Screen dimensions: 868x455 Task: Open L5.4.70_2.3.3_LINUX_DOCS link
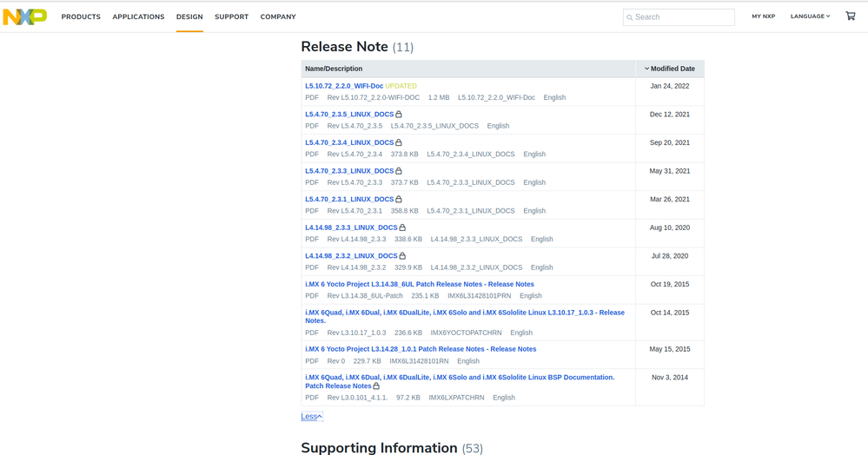point(349,170)
